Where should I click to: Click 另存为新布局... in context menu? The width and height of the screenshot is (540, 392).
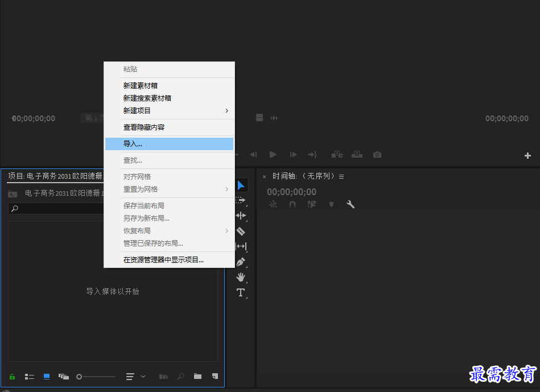[x=169, y=218]
